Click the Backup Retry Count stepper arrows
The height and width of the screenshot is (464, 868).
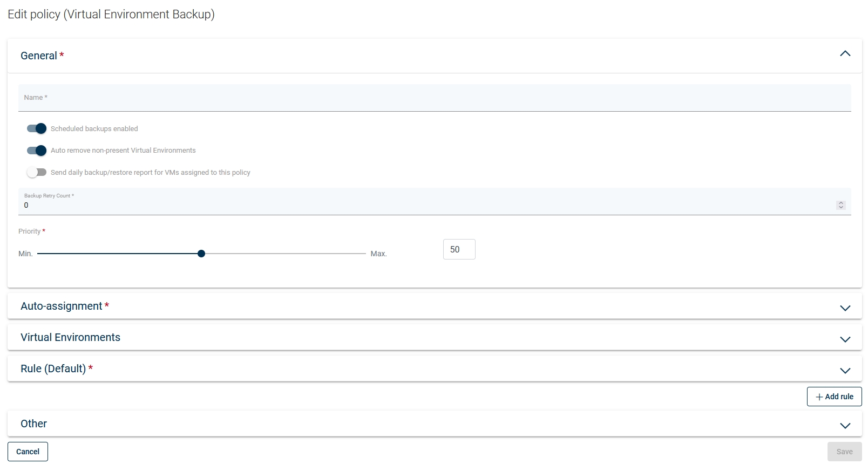point(840,205)
